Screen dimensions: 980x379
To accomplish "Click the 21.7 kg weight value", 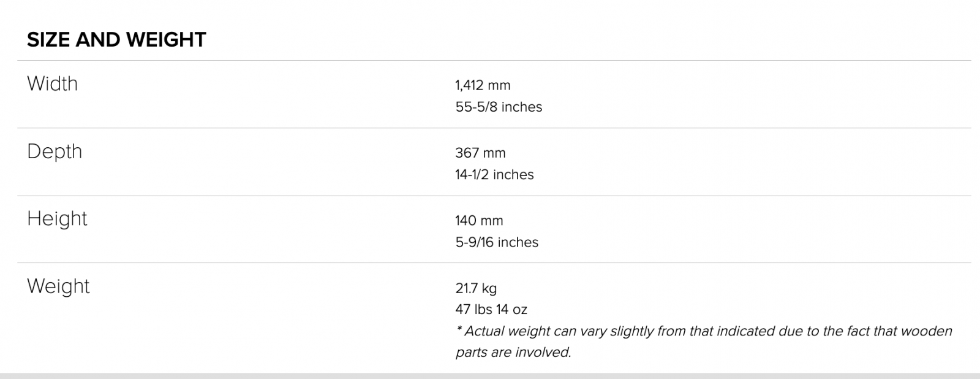I will (x=476, y=288).
